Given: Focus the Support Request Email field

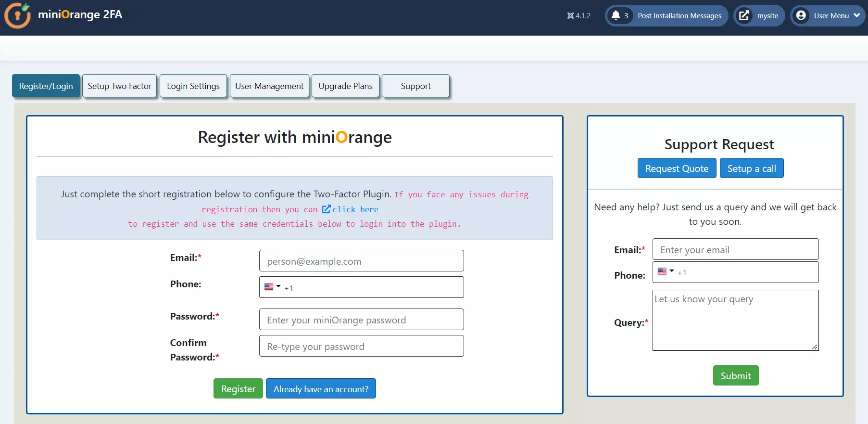Looking at the screenshot, I should pos(736,249).
